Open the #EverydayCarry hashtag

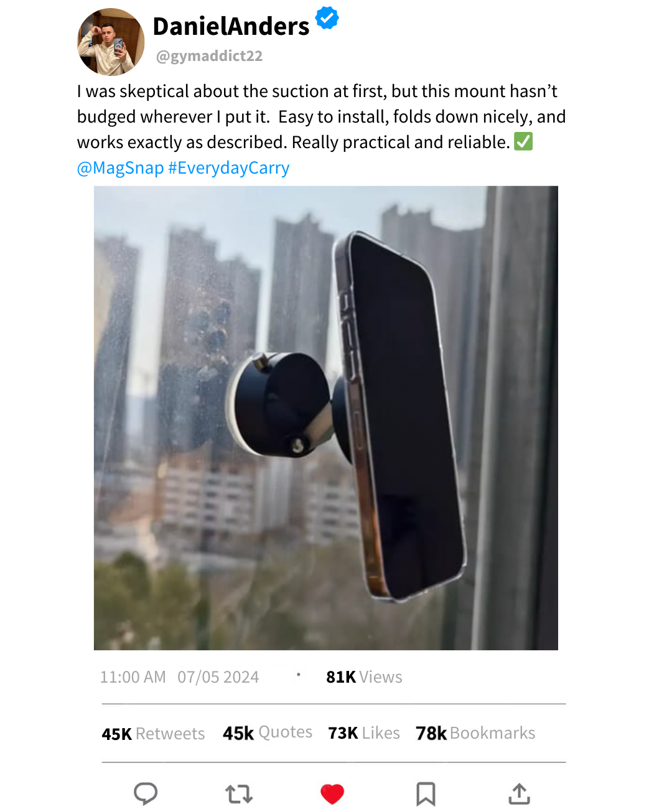229,168
